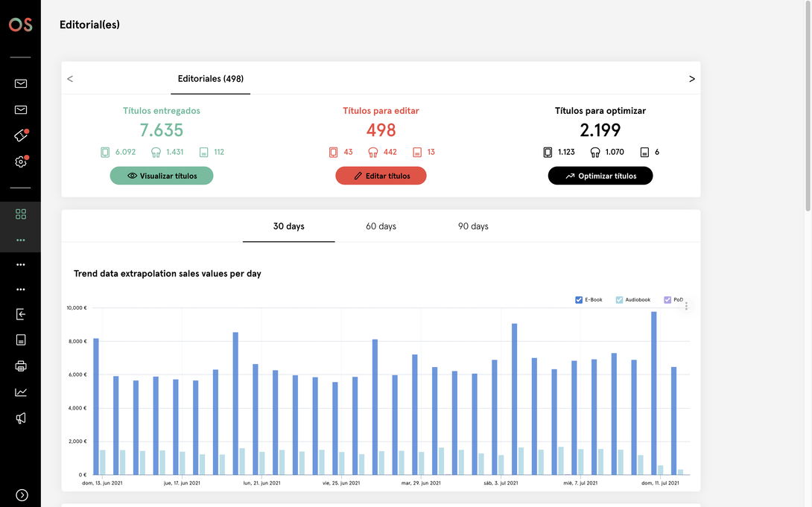Open settings gear in sidebar
Image resolution: width=812 pixels, height=507 pixels.
click(x=21, y=162)
